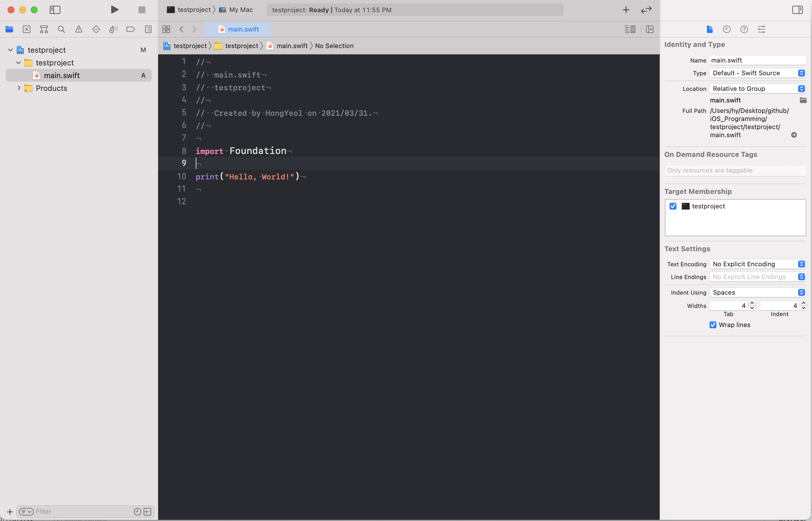
Task: Open the Text Encoding dropdown
Action: [757, 264]
